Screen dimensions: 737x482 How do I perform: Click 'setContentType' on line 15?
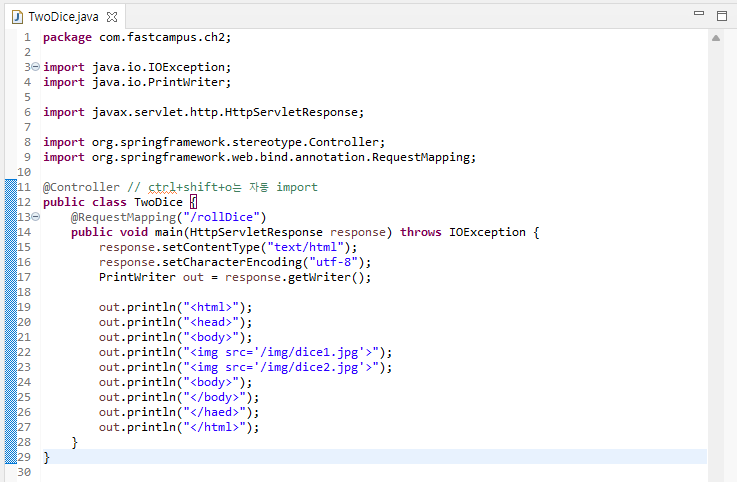click(211, 247)
